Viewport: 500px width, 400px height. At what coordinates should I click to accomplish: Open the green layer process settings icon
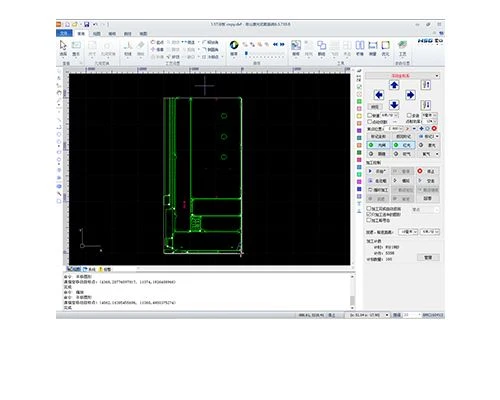[403, 45]
